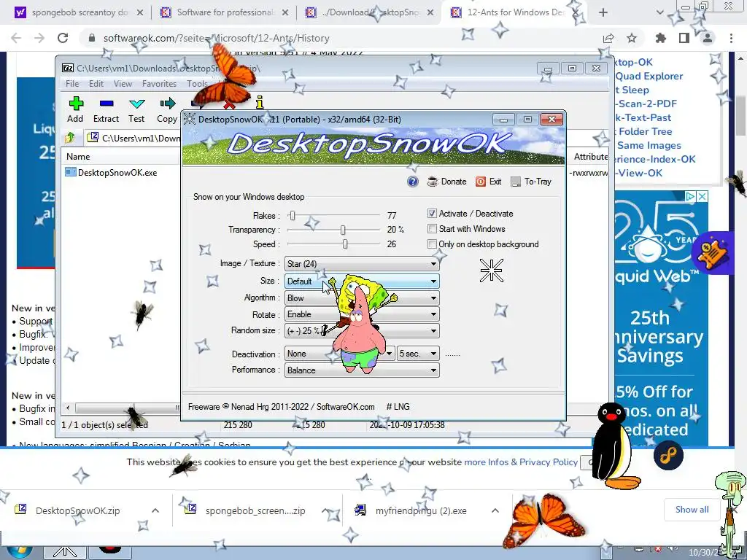Open the Chrome side panel icon

[684, 38]
